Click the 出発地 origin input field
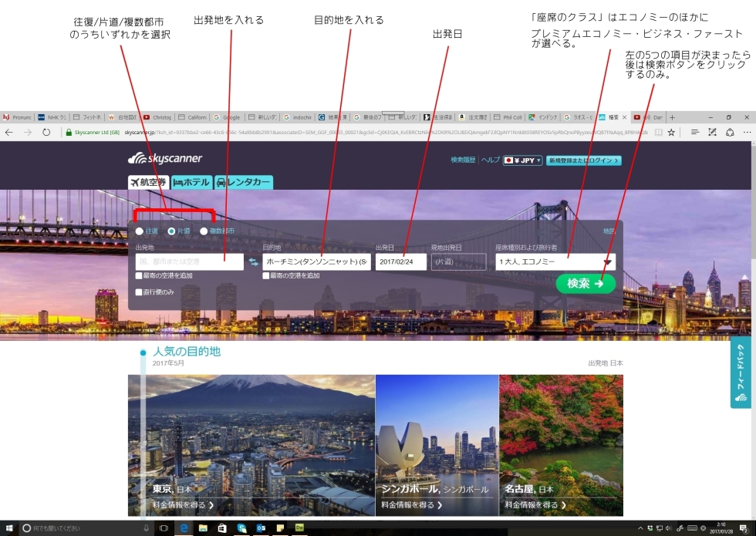Image resolution: width=756 pixels, height=536 pixels. [x=189, y=262]
